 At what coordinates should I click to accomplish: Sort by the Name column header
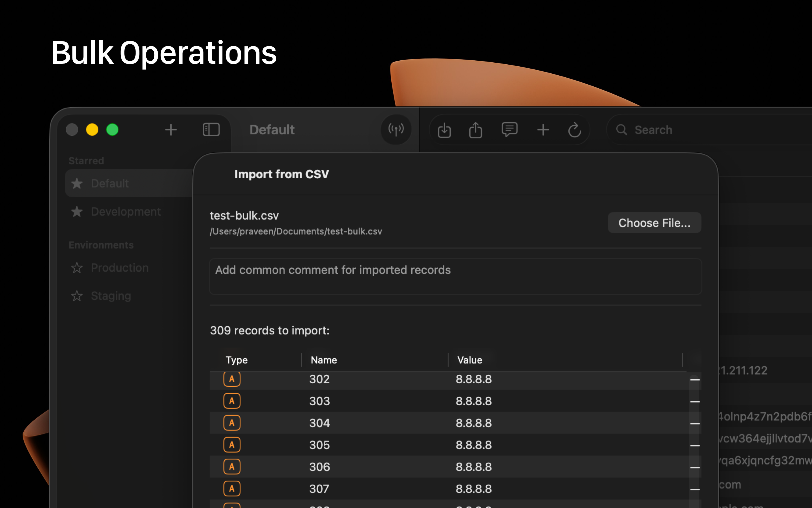coord(324,360)
